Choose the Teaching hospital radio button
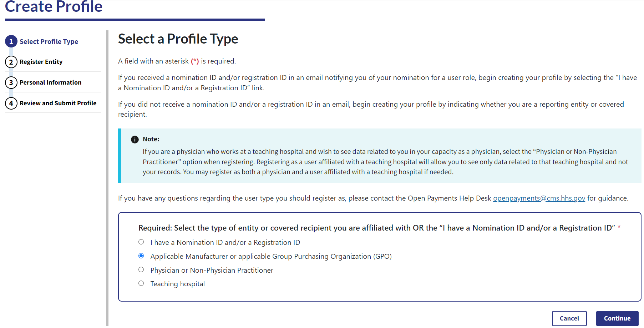 (141, 283)
